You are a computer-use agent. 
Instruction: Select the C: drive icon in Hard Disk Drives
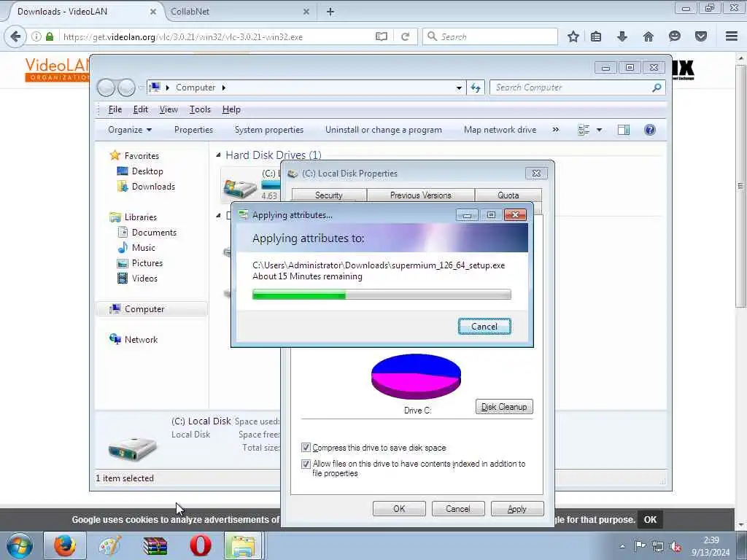coord(240,188)
